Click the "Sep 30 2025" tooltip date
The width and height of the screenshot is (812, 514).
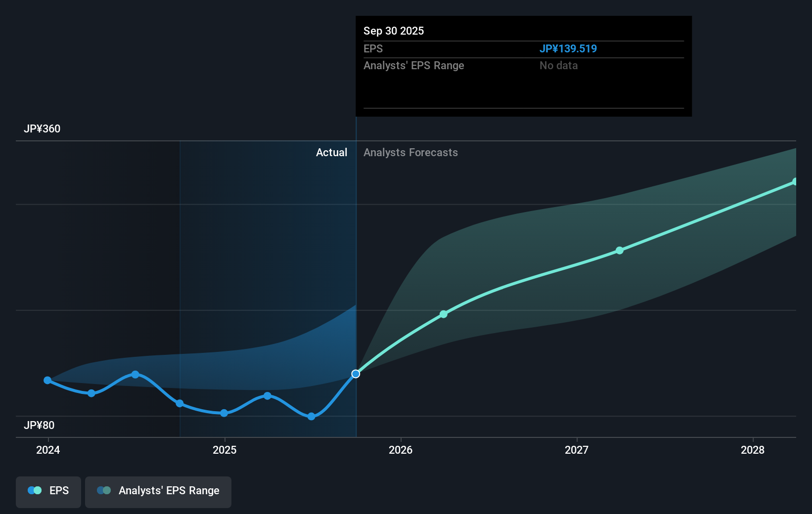(394, 31)
